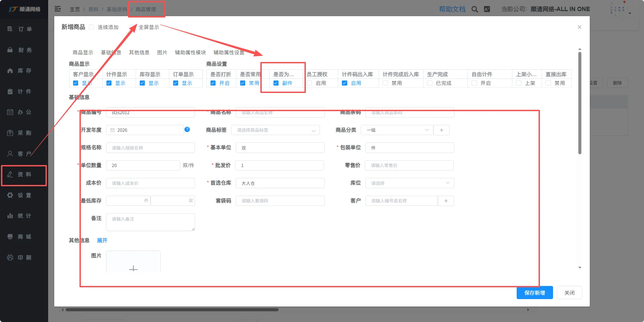The height and width of the screenshot is (322, 644).
Task: Click the blue help icon beside 开发年度
Action: (187, 130)
